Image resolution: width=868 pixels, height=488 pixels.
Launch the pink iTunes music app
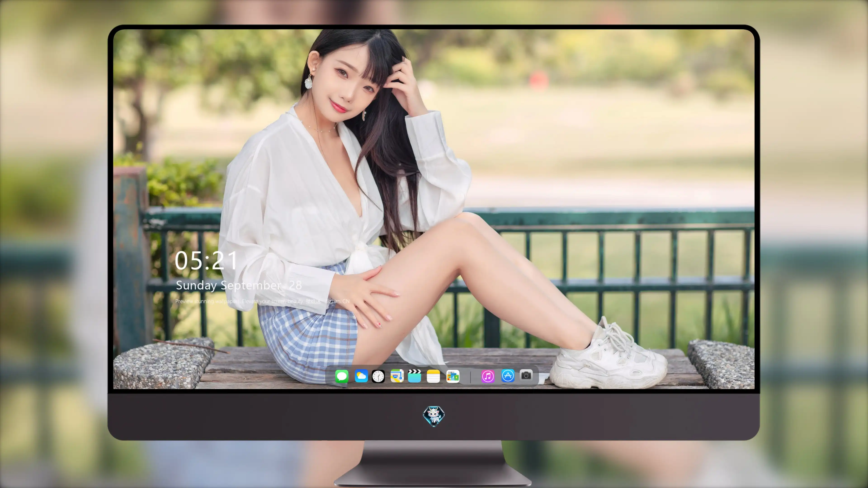[x=488, y=376]
